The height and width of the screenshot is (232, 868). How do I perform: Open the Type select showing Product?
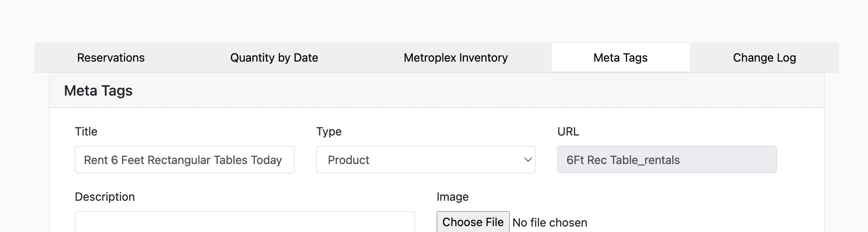tap(426, 159)
